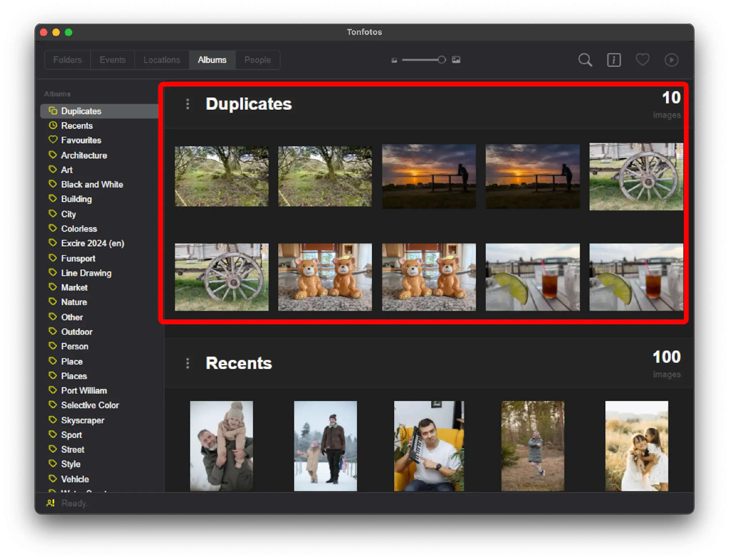729x560 pixels.
Task: Open the Sport album
Action: [99, 435]
